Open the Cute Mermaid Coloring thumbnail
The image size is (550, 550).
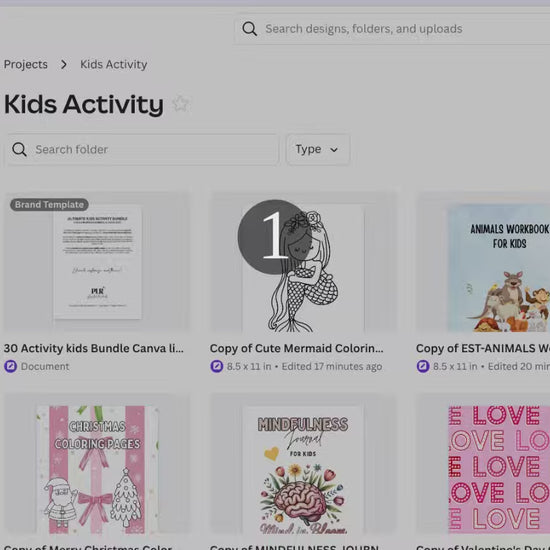tap(303, 262)
